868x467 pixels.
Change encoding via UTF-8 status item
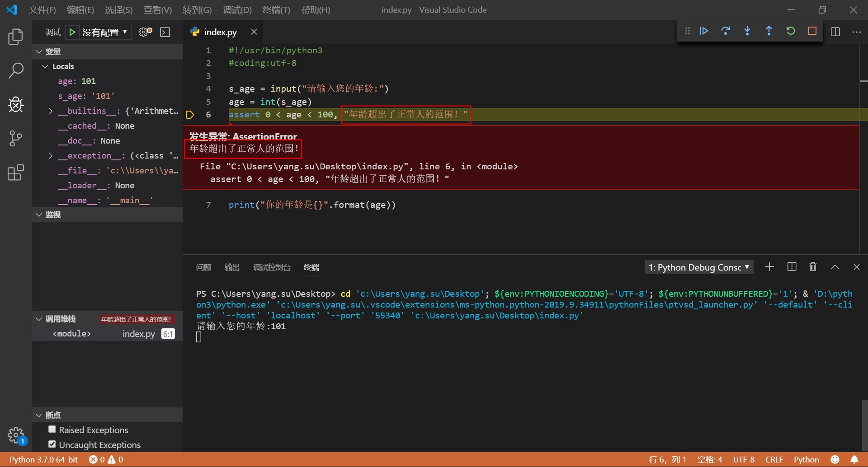click(744, 459)
